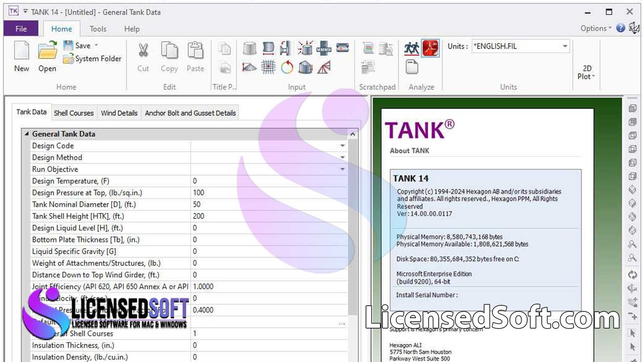Open the Run Objective dropdown
This screenshot has height=362, width=644.
(343, 169)
